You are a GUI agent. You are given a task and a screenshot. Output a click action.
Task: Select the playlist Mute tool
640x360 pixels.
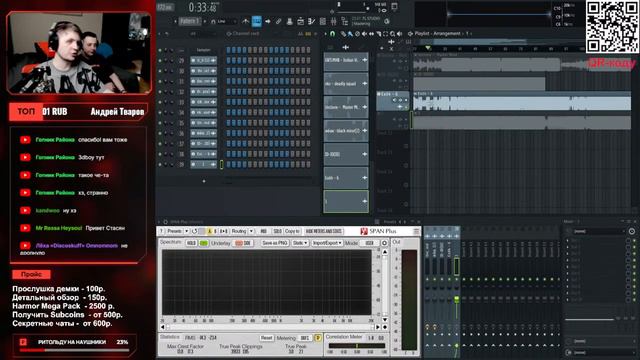point(364,33)
